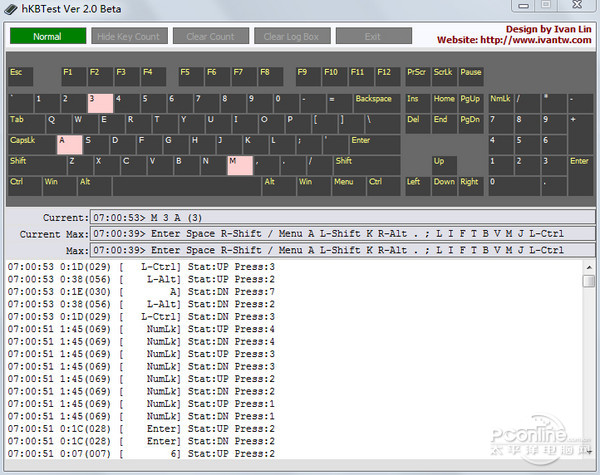Click the Clear Log Box button

291,37
